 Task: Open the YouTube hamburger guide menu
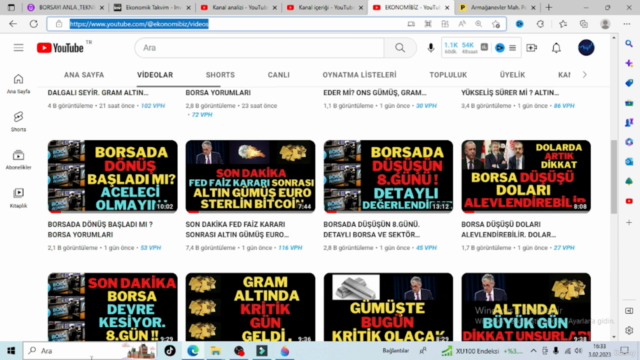coord(18,48)
